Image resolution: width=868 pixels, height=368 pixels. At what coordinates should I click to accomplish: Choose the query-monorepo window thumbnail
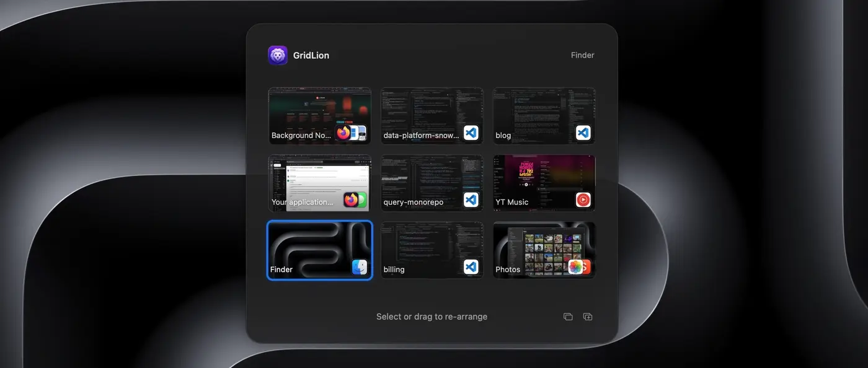tap(432, 183)
